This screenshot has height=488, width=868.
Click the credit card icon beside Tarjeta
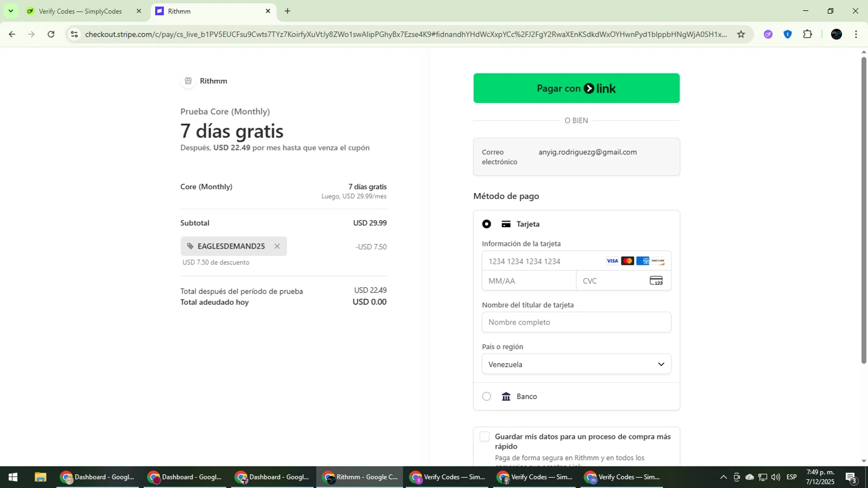[x=506, y=224]
